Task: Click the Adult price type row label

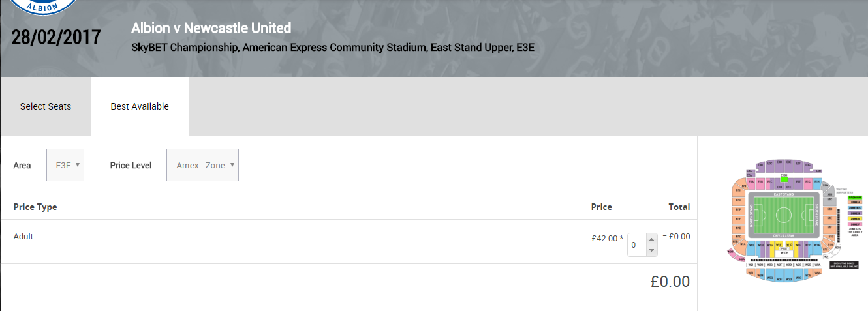Action: tap(23, 237)
